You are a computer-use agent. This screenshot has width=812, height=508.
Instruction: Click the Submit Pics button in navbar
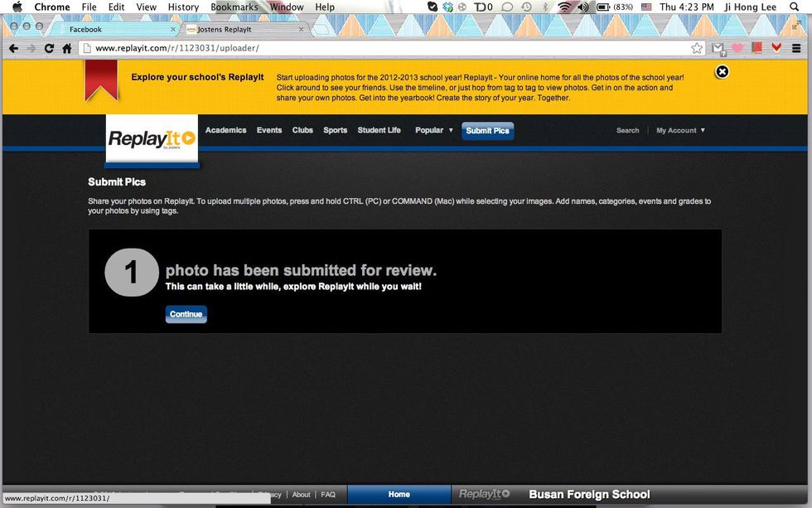coord(487,130)
